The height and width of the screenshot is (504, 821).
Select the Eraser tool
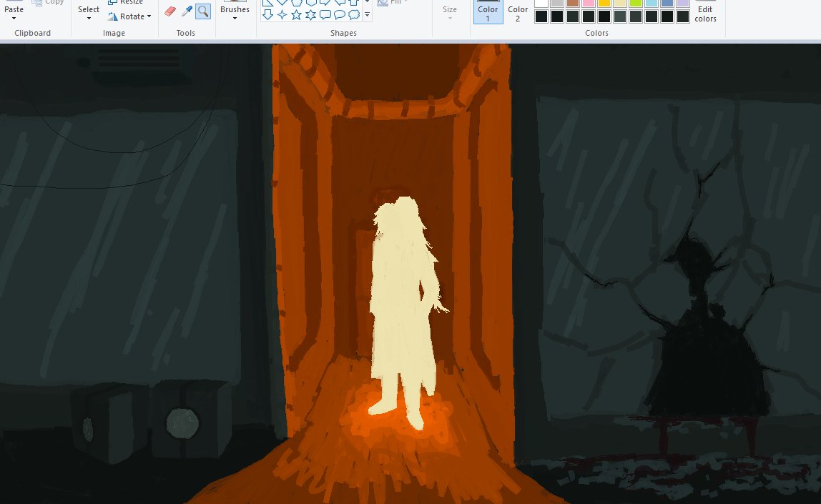[x=170, y=11]
